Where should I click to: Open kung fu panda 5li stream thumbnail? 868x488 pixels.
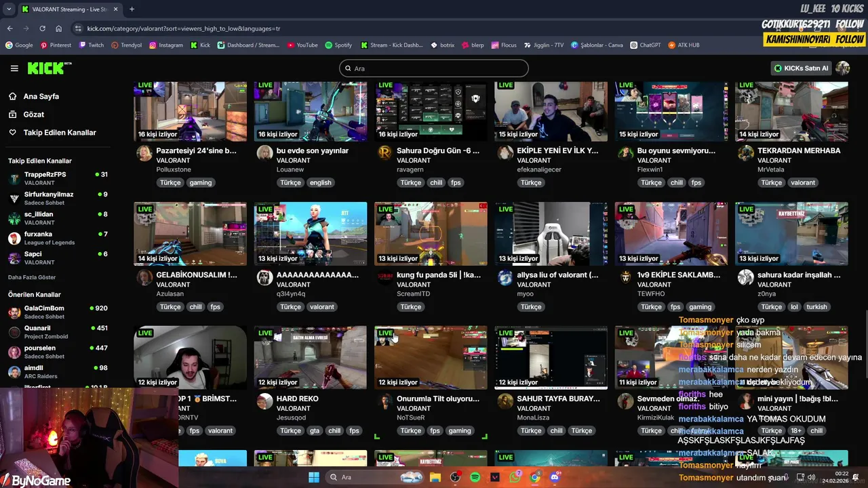click(x=431, y=234)
